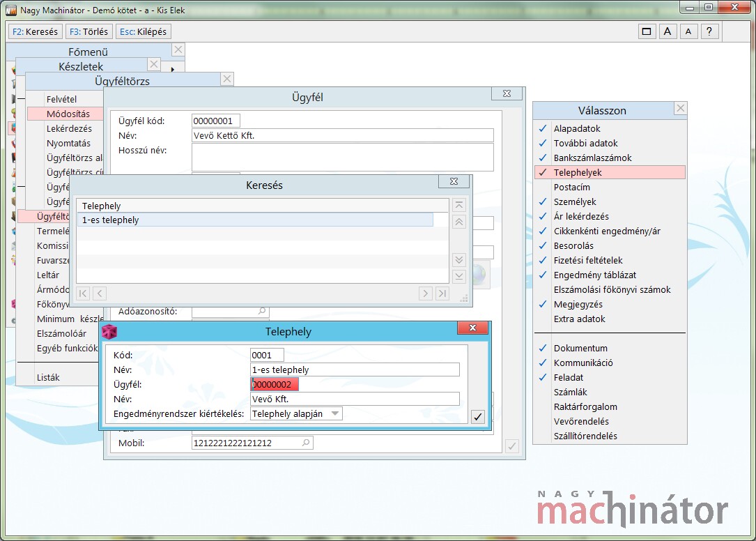This screenshot has height=541, width=756.
Task: Page down in Keresés list
Action: coord(458,260)
